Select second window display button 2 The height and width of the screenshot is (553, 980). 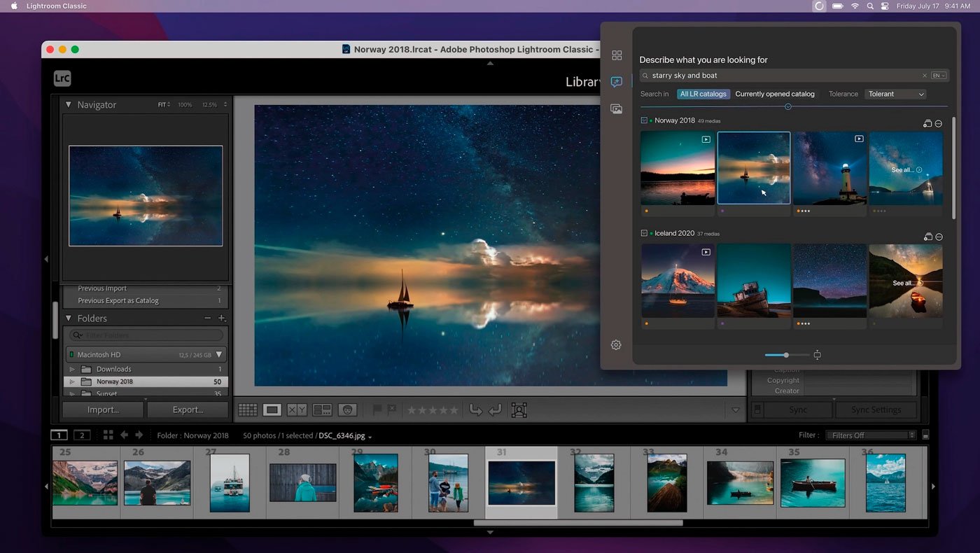pyautogui.click(x=82, y=435)
